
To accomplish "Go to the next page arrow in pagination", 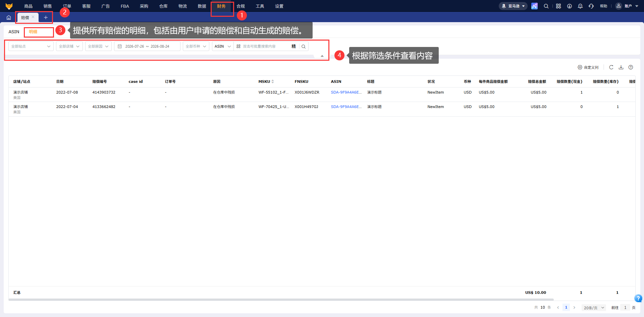I will point(574,308).
